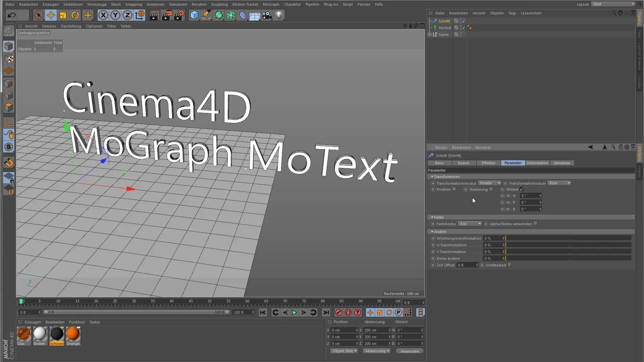Toggle Schritt effector enabled checkmark
The image size is (644, 362).
(464, 21)
